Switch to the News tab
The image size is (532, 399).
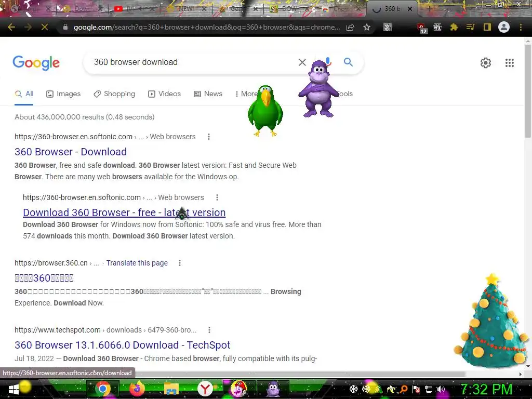pos(208,94)
